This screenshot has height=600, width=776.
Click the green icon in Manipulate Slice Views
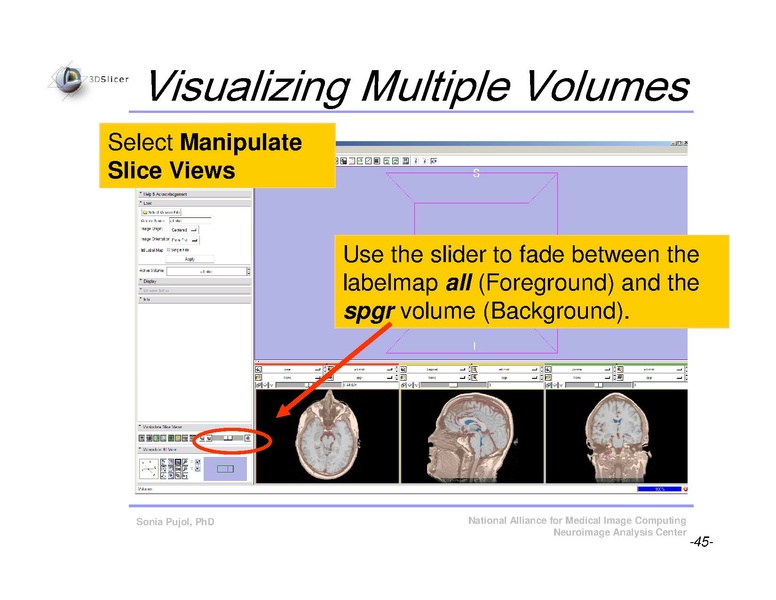[x=171, y=438]
